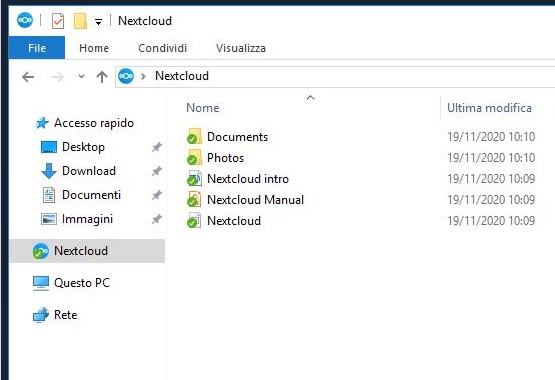This screenshot has width=555, height=380.
Task: Click the Nextcloud icon in the address bar
Action: click(126, 76)
